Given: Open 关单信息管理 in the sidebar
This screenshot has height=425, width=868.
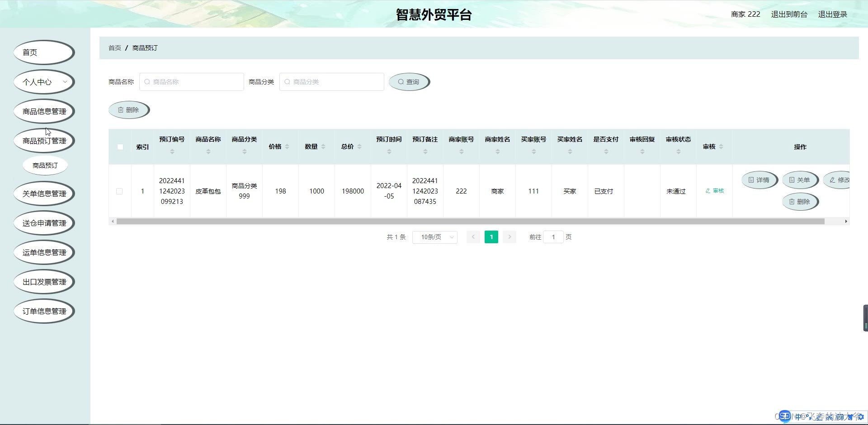Looking at the screenshot, I should [x=44, y=194].
